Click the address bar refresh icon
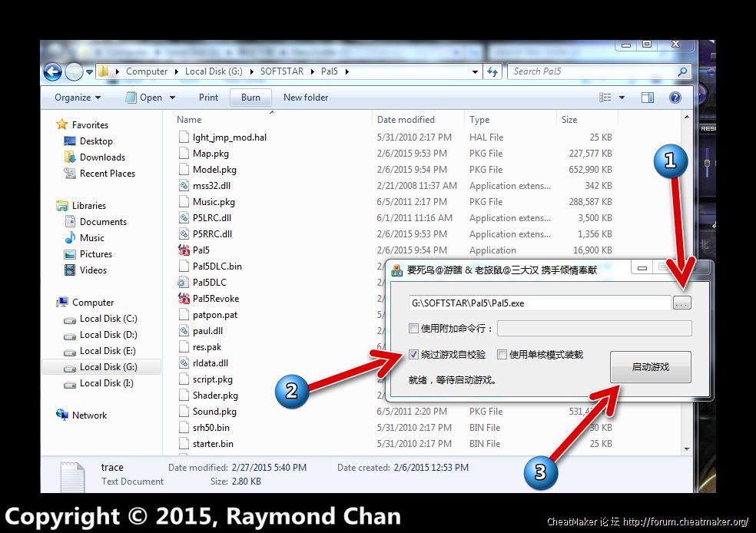The height and width of the screenshot is (533, 756). (x=493, y=71)
